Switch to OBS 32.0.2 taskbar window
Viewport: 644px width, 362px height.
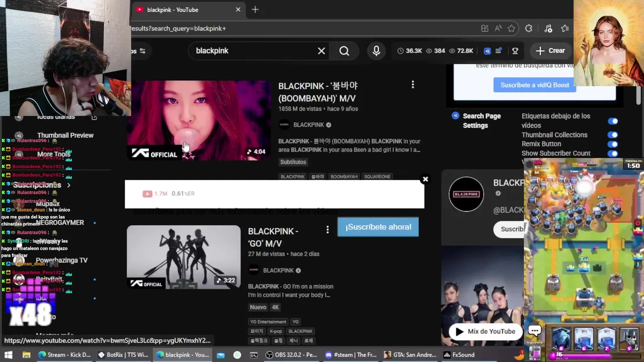[x=291, y=354]
